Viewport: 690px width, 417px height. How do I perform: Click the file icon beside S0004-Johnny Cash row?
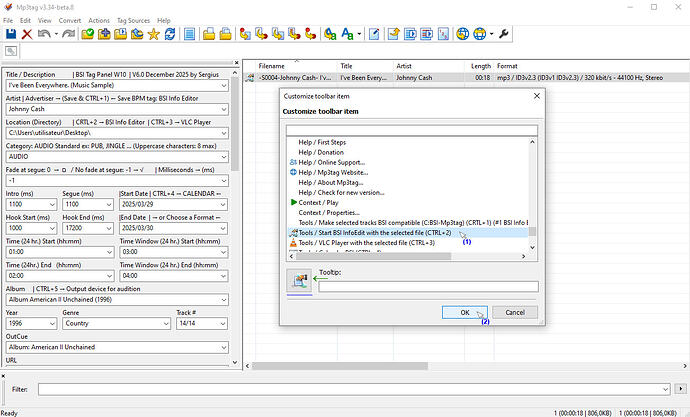(250, 78)
